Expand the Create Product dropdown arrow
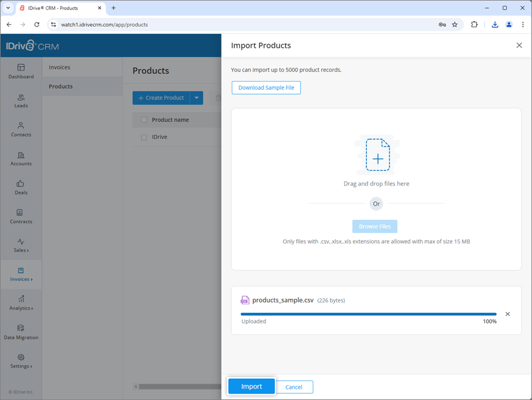Screen dimensions: 532x400 [x=196, y=97]
